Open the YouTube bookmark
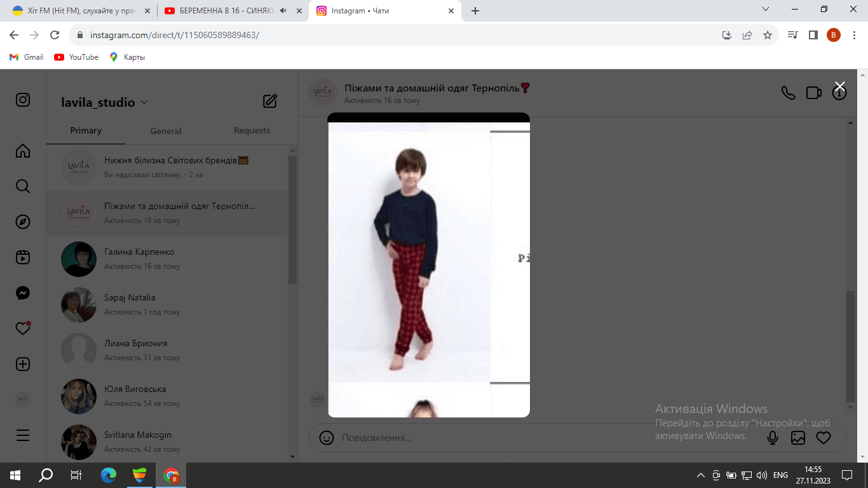This screenshot has height=488, width=868. click(76, 57)
